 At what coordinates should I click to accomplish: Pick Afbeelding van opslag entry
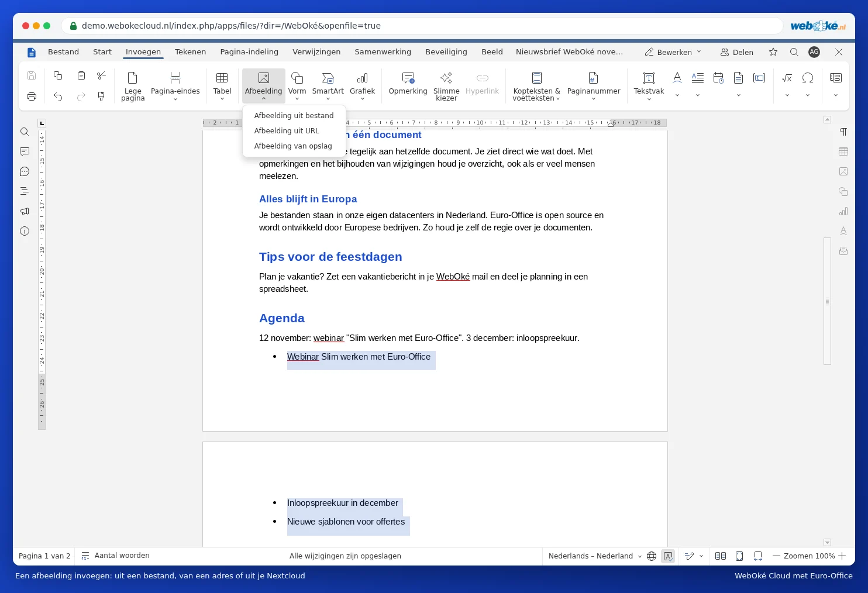pos(294,146)
